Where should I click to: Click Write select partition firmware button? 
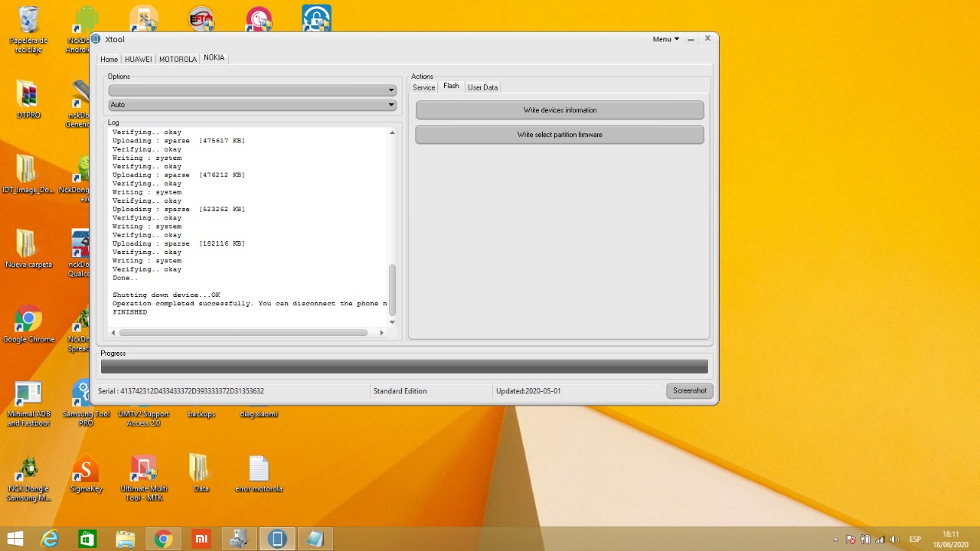(x=560, y=135)
